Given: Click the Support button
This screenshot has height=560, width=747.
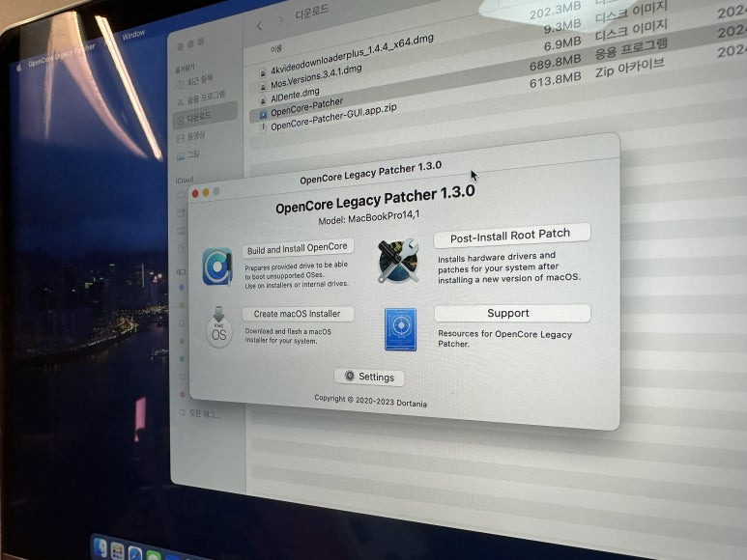Looking at the screenshot, I should [x=512, y=313].
